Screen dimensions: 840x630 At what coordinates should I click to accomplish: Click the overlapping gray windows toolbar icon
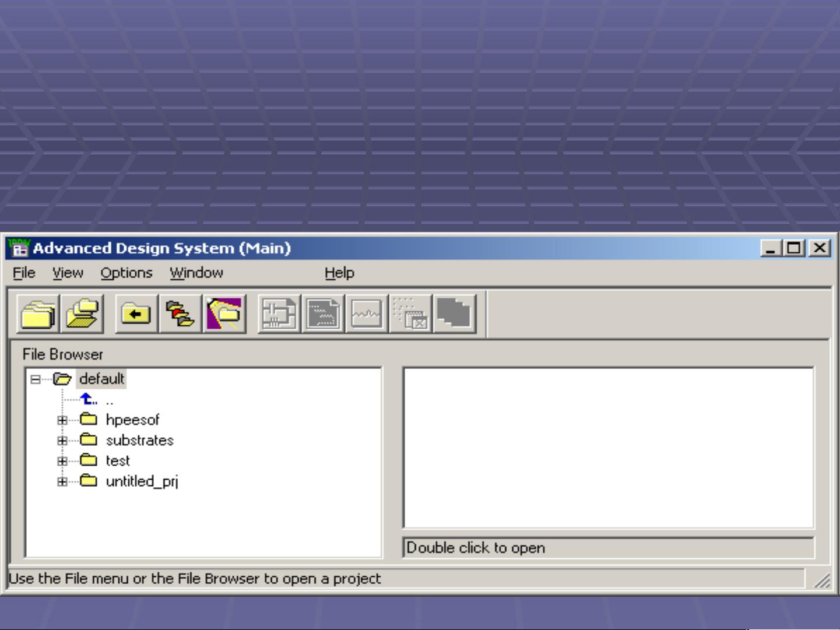[x=455, y=314]
